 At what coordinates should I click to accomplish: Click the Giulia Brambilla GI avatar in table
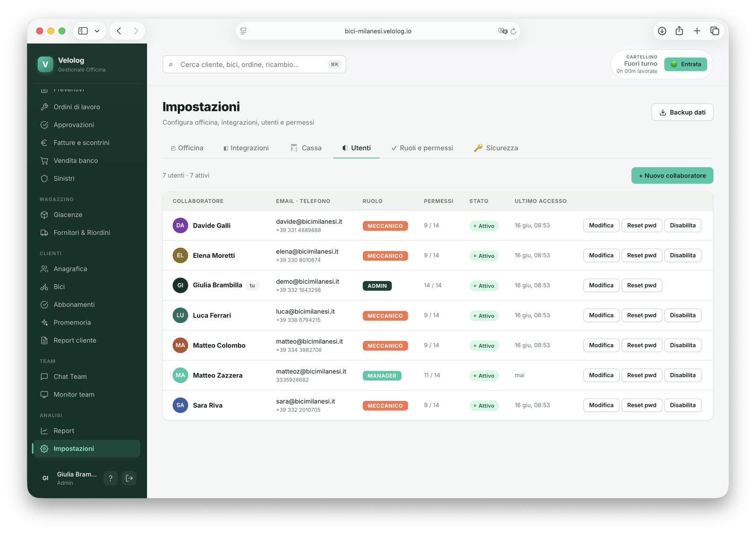pos(180,285)
